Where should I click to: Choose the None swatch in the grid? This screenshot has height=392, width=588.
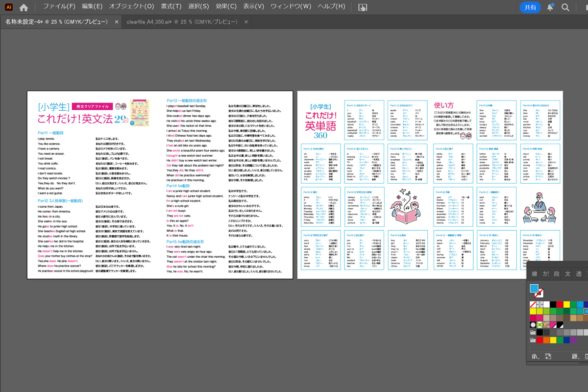coord(533,304)
